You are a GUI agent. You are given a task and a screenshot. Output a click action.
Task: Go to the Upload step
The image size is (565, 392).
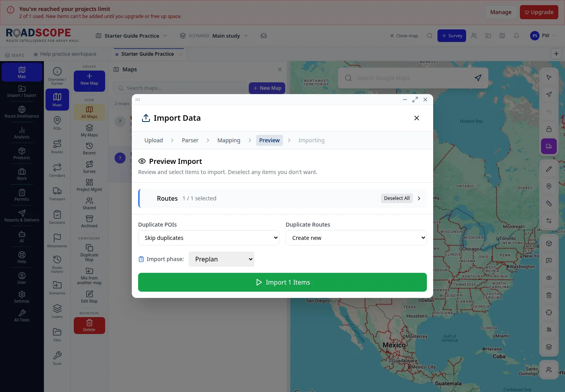click(x=153, y=140)
